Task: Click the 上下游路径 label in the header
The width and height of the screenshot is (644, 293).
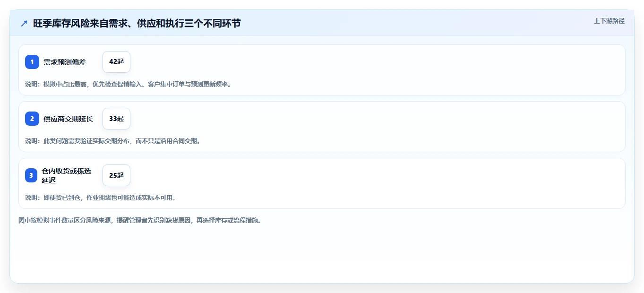Action: pyautogui.click(x=609, y=21)
